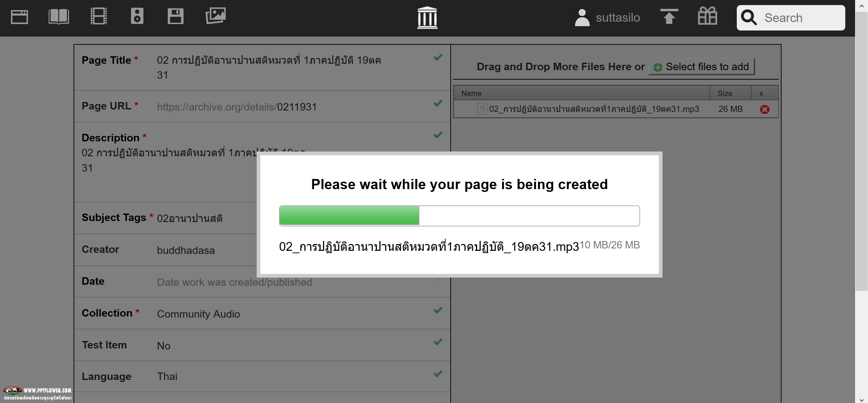Click the Name column header
This screenshot has height=403, width=868.
[x=581, y=93]
